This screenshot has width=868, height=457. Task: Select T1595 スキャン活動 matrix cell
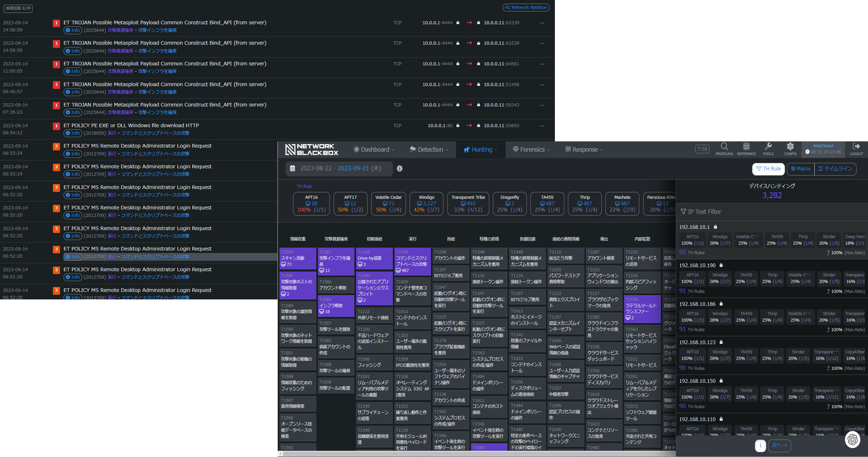click(298, 258)
